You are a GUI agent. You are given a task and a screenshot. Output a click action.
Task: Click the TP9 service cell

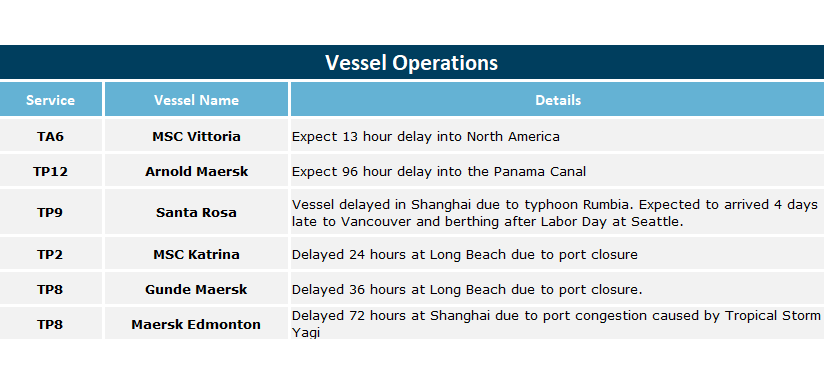(x=51, y=213)
